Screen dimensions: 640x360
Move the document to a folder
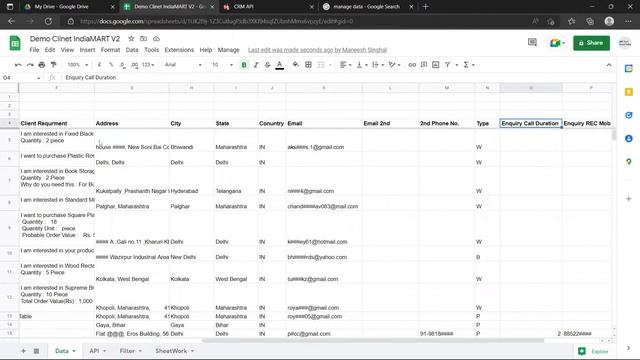point(143,39)
